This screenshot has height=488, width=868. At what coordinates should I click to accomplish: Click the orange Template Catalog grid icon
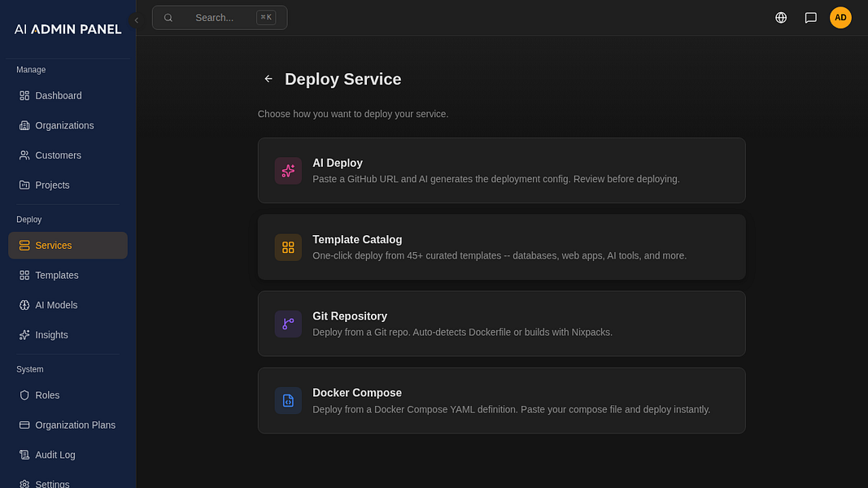coord(289,247)
